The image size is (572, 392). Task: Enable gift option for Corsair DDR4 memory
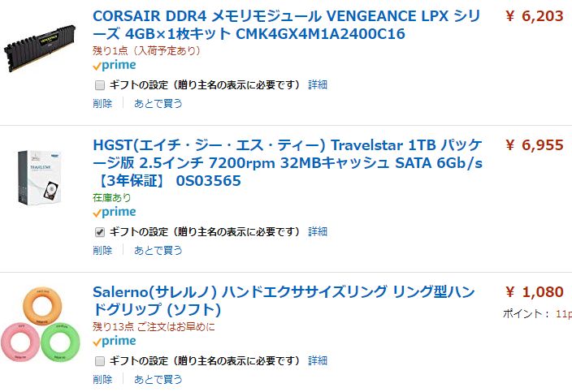point(100,85)
